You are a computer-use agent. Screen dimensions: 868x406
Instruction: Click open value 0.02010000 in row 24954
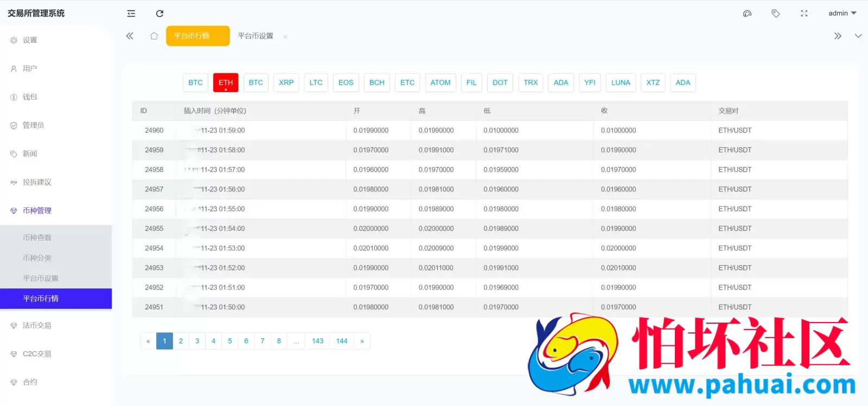pyautogui.click(x=371, y=248)
